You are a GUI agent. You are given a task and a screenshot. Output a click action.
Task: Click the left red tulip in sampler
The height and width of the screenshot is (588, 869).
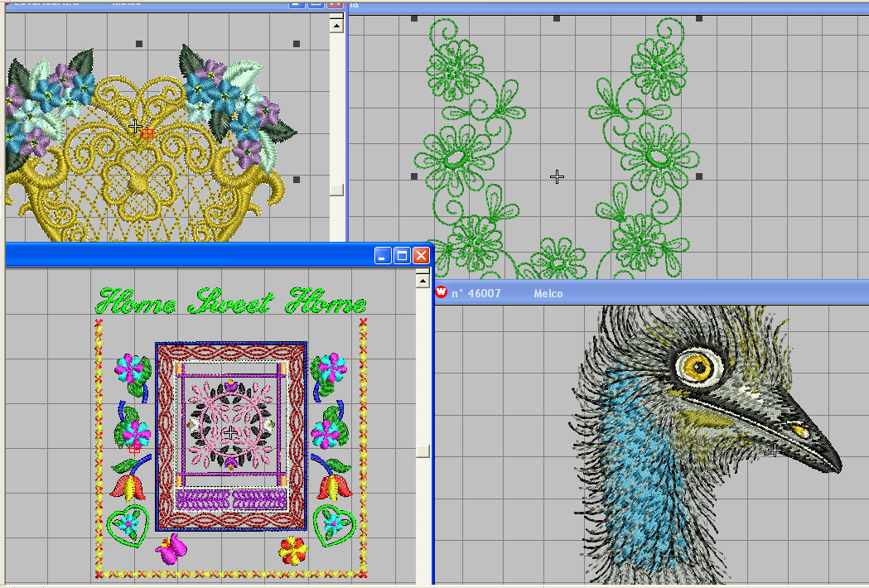[128, 488]
